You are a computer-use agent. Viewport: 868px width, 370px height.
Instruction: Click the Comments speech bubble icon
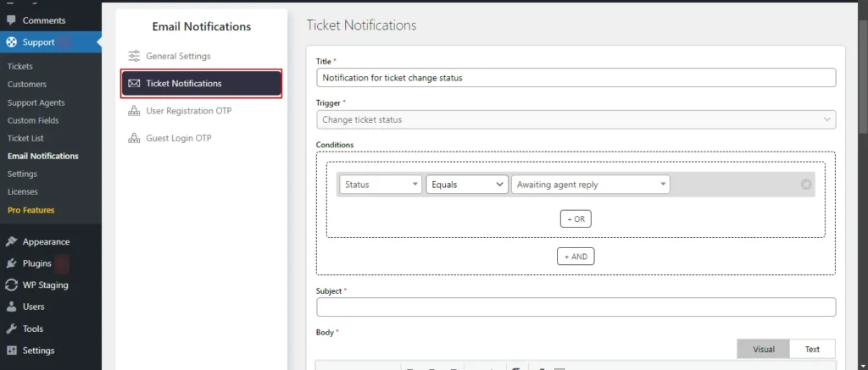click(x=11, y=20)
